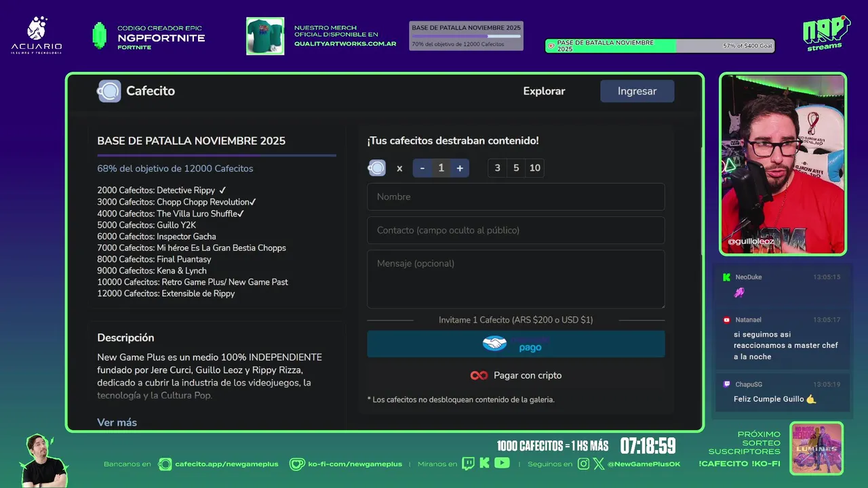Click the Twitch icon next to ChapuSG
The height and width of the screenshot is (488, 868).
click(726, 384)
